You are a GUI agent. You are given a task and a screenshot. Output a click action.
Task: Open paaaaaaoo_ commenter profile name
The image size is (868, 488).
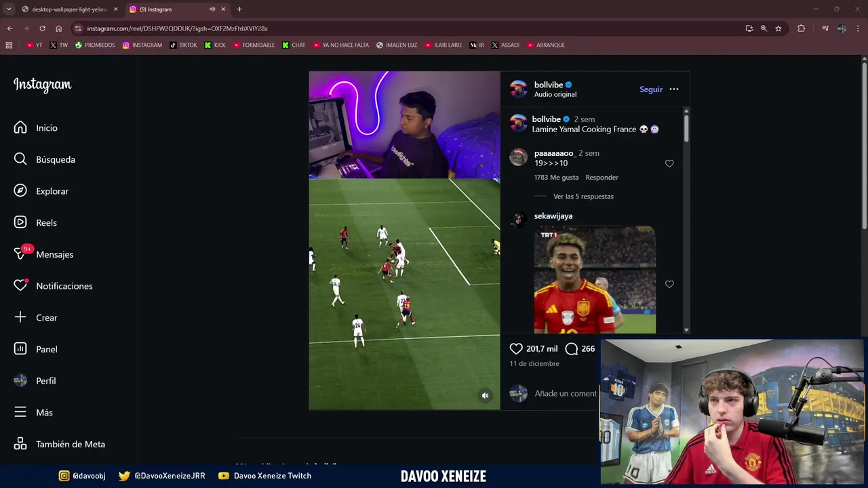(x=555, y=153)
